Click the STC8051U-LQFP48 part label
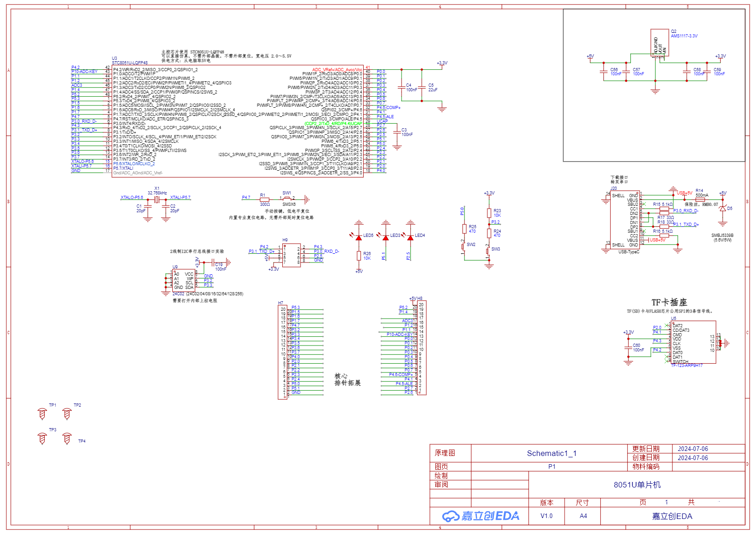 pos(130,63)
